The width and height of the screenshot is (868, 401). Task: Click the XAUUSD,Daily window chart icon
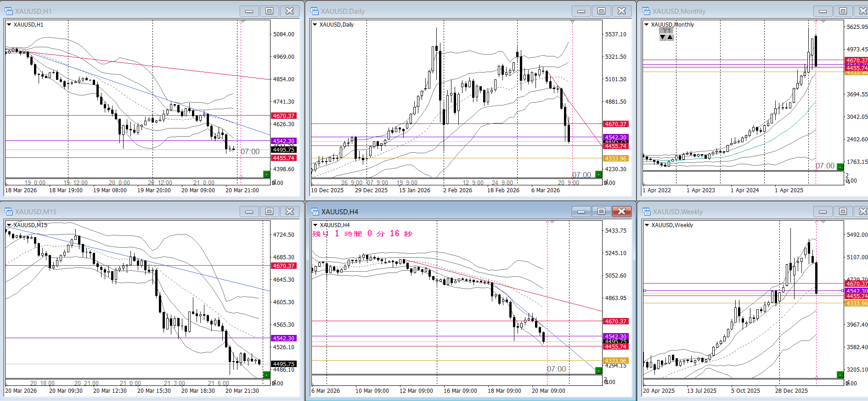coord(315,11)
